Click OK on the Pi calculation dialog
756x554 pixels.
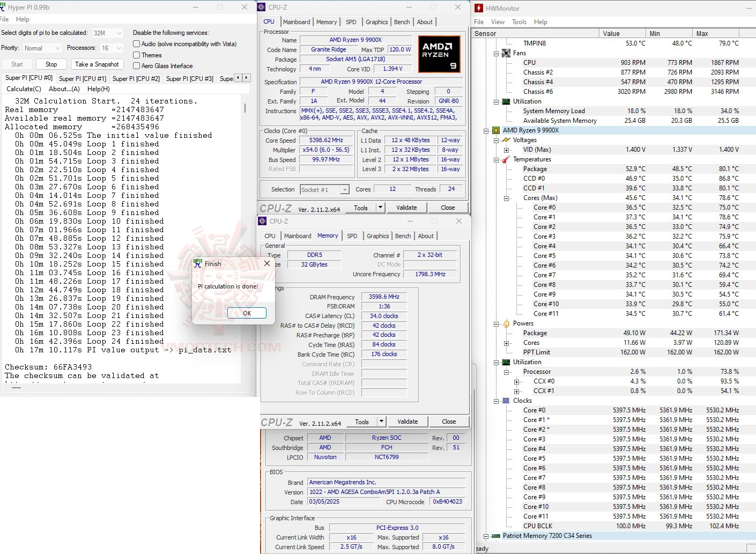click(x=247, y=313)
